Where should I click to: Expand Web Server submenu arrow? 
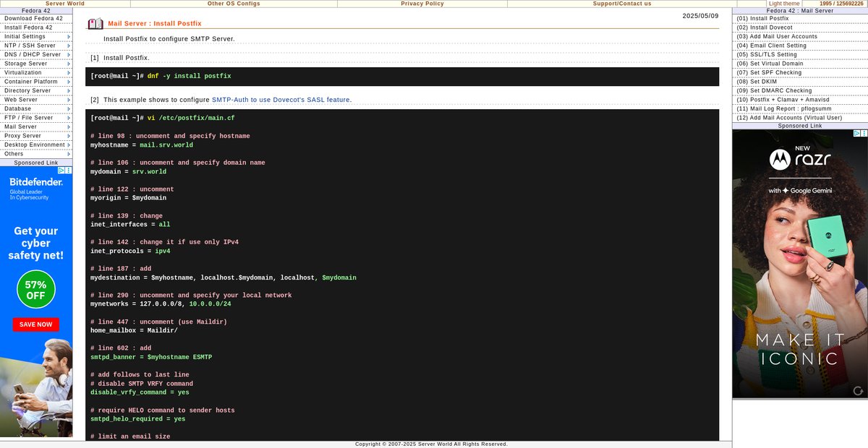(x=69, y=100)
